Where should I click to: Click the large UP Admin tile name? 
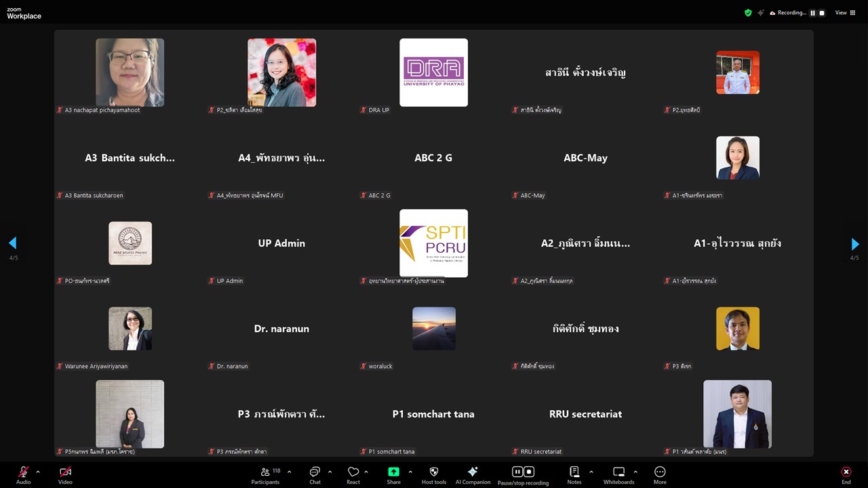click(281, 243)
